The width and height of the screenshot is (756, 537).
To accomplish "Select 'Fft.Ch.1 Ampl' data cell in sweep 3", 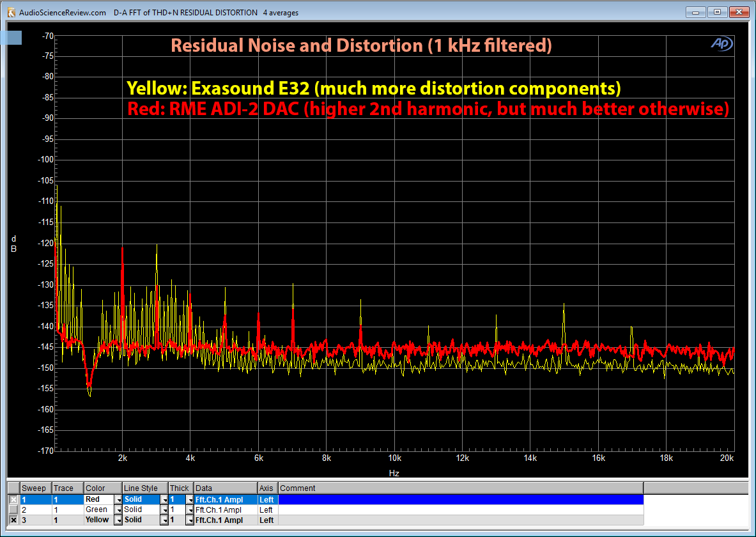I will tap(226, 520).
